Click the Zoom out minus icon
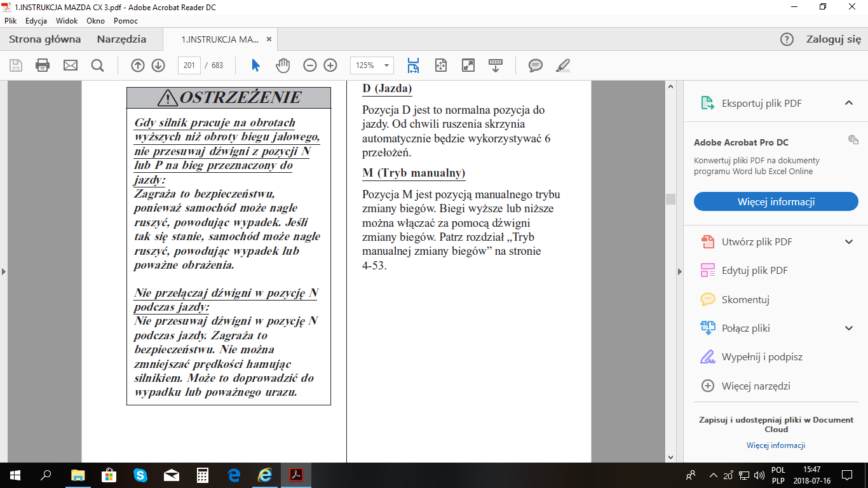 point(310,65)
